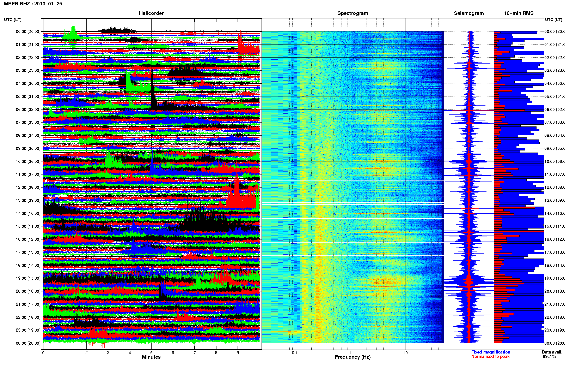Click the left '23:00 (19:00)' time label
The image size is (588, 368).
tap(28, 330)
